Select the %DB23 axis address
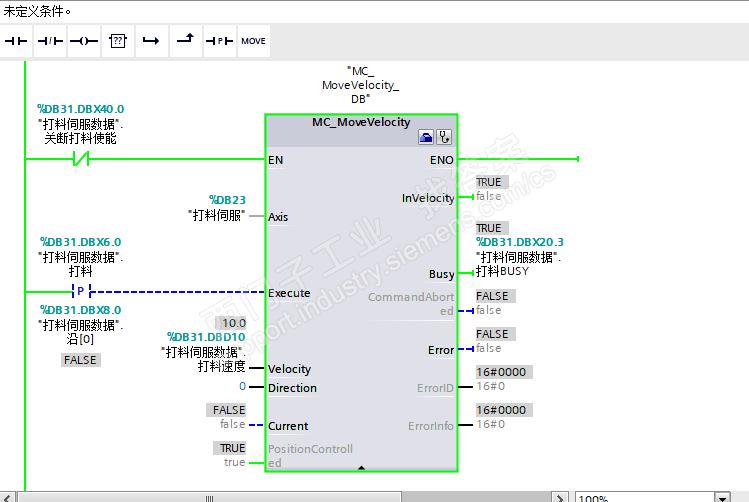Viewport: 749px width, 502px height. (227, 200)
